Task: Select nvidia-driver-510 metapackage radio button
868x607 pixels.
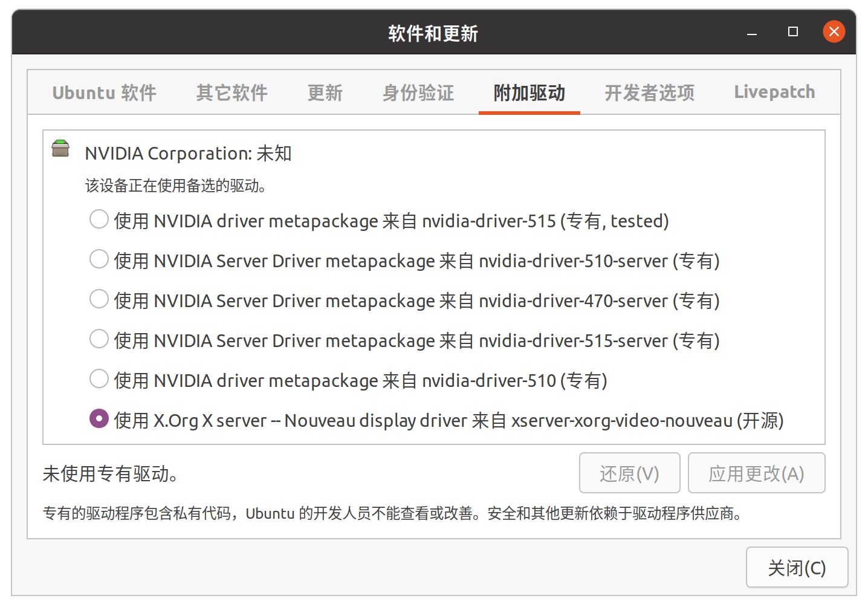Action: pos(99,378)
